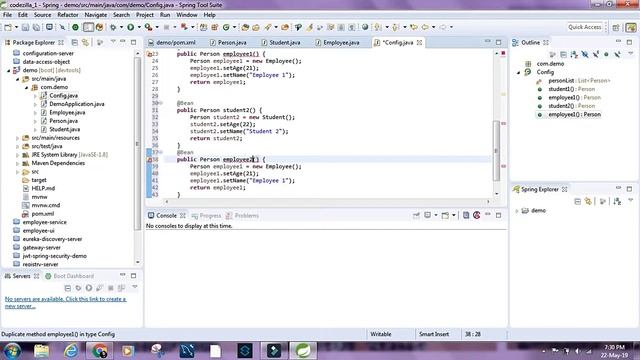640x360 pixels.
Task: Collapse All in Package Explorer toolbar
Action: click(x=75, y=42)
